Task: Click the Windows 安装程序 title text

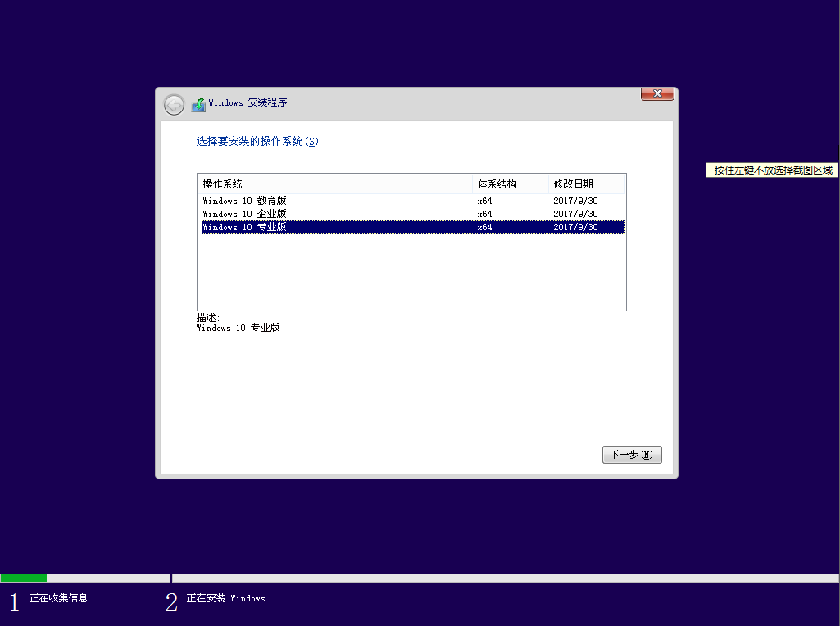Action: pos(247,102)
